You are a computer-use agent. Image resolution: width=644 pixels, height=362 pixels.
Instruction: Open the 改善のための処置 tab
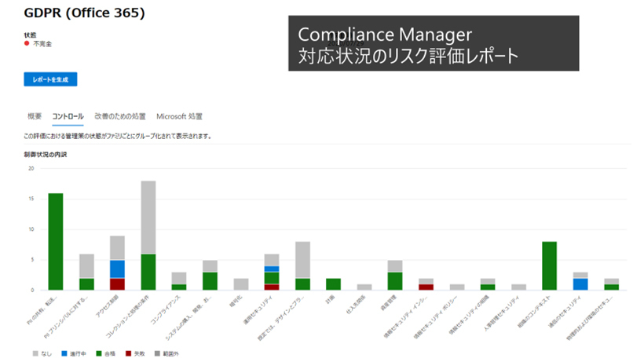coord(120,116)
